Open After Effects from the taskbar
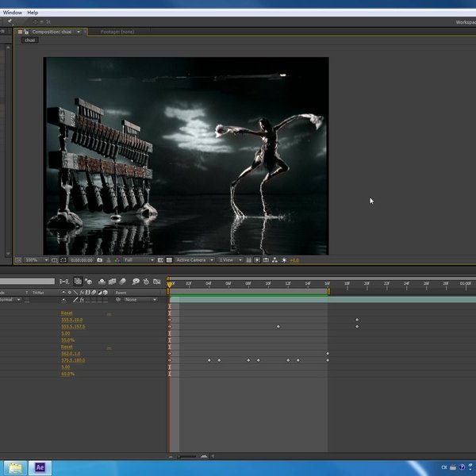The width and height of the screenshot is (476, 476). point(38,467)
